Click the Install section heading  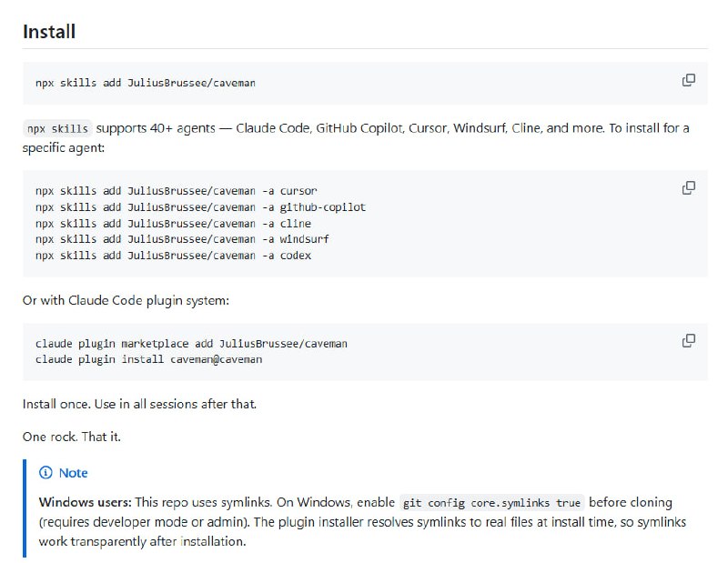pos(49,32)
